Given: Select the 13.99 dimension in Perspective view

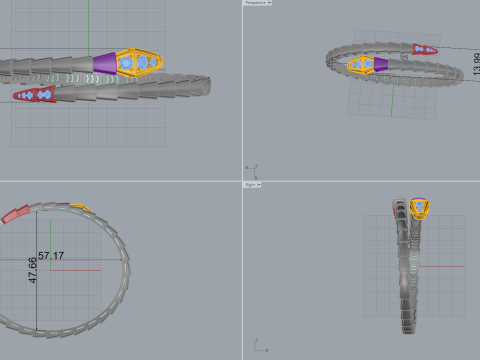Looking at the screenshot, I should coord(476,64).
